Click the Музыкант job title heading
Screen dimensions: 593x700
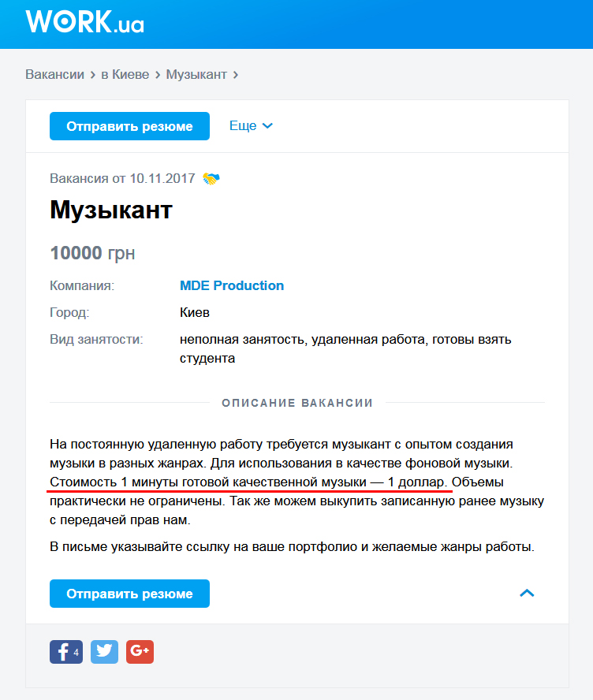(111, 210)
